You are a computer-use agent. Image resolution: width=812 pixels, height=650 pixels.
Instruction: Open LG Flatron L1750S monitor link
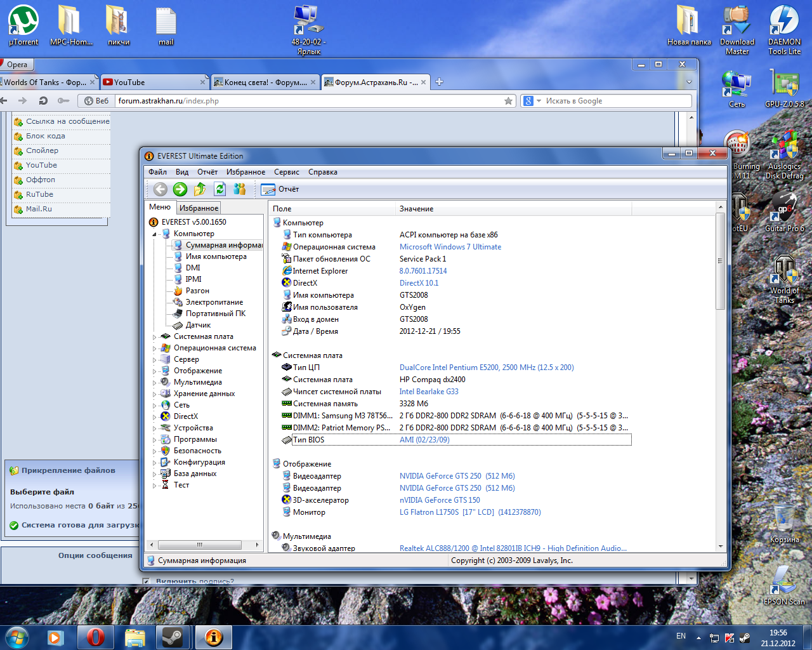click(x=470, y=512)
